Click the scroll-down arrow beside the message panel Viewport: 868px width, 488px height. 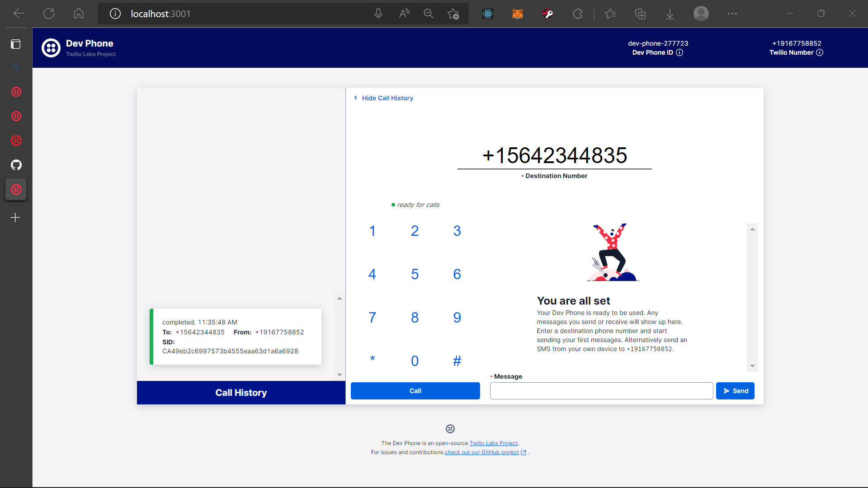coord(752,366)
